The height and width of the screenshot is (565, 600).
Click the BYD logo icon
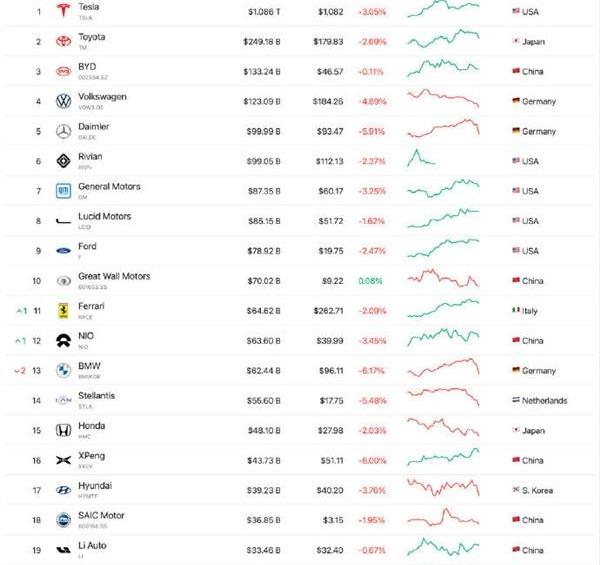pos(62,71)
